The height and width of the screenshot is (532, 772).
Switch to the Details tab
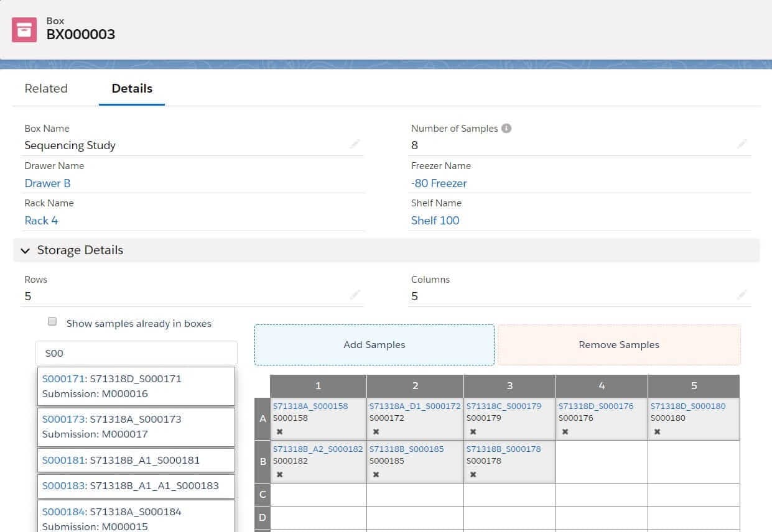point(131,88)
